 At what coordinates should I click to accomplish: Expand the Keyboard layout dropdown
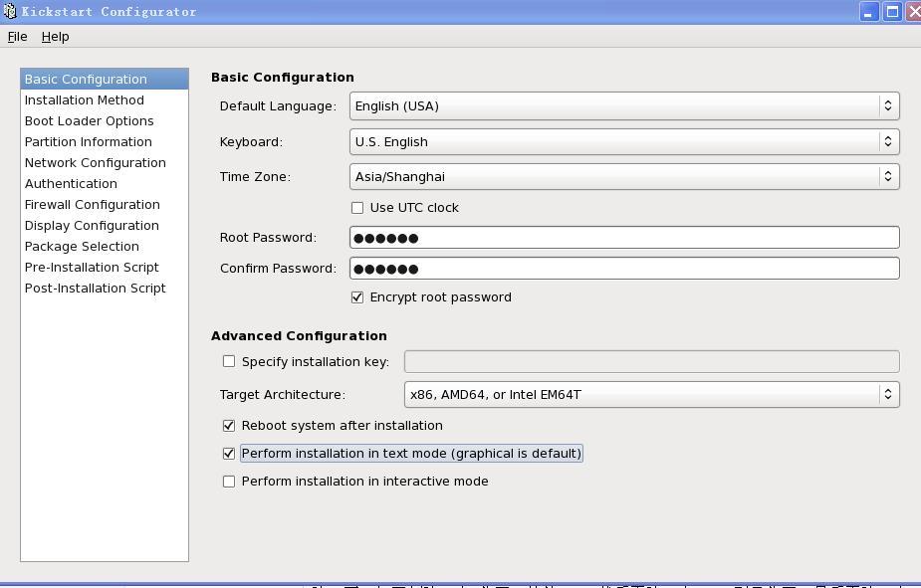click(x=624, y=142)
